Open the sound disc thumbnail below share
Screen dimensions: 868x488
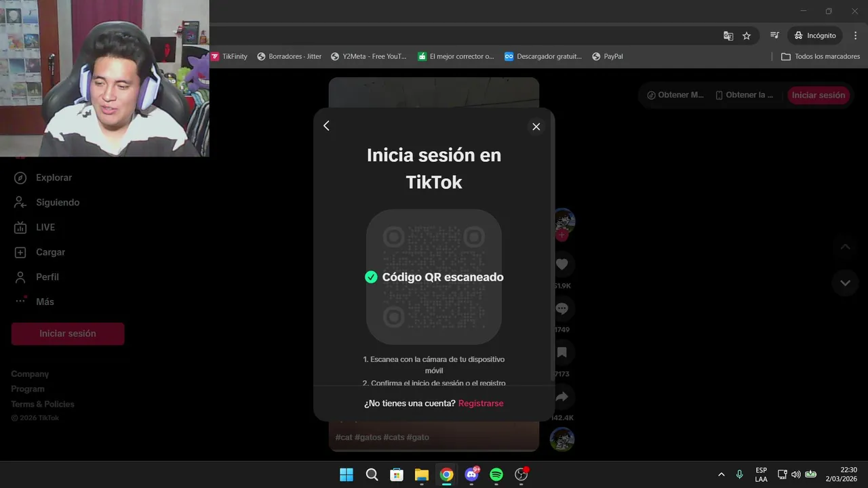click(562, 439)
